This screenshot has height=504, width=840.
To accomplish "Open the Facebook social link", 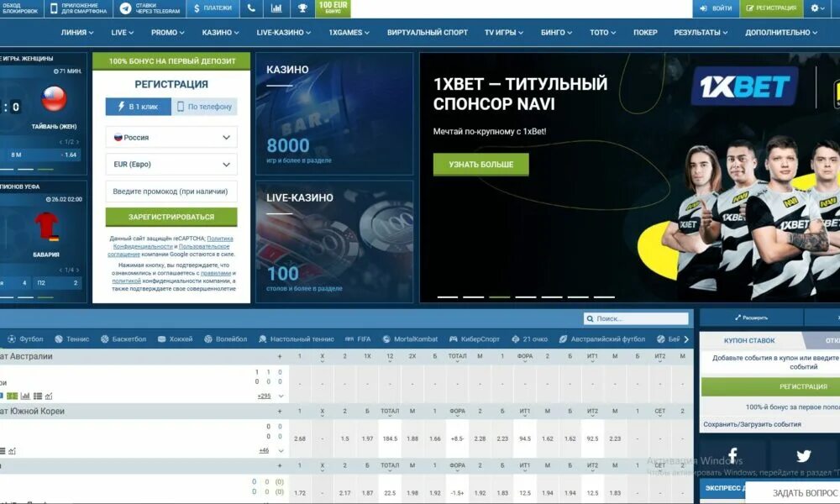I will click(732, 456).
